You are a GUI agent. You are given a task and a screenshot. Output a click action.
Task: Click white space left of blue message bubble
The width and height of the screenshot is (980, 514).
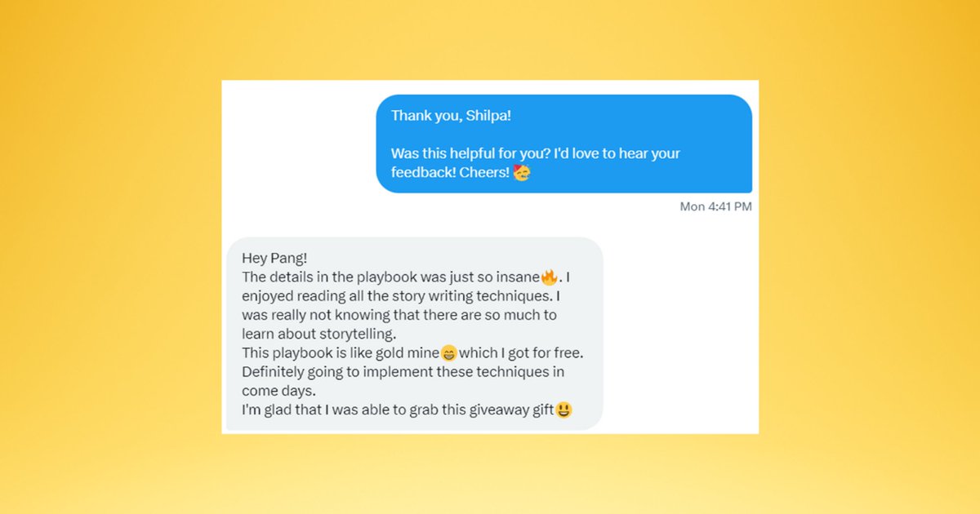point(298,144)
